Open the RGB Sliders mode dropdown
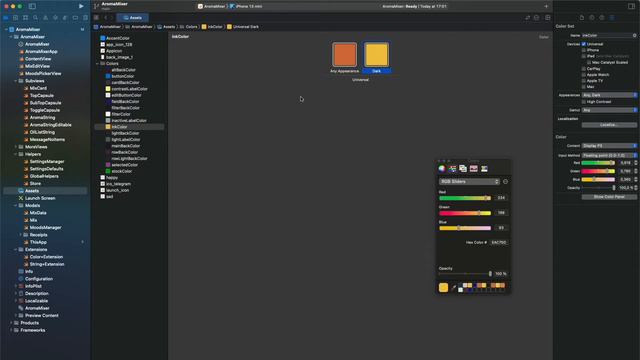Image resolution: width=640 pixels, height=360 pixels. [469, 182]
